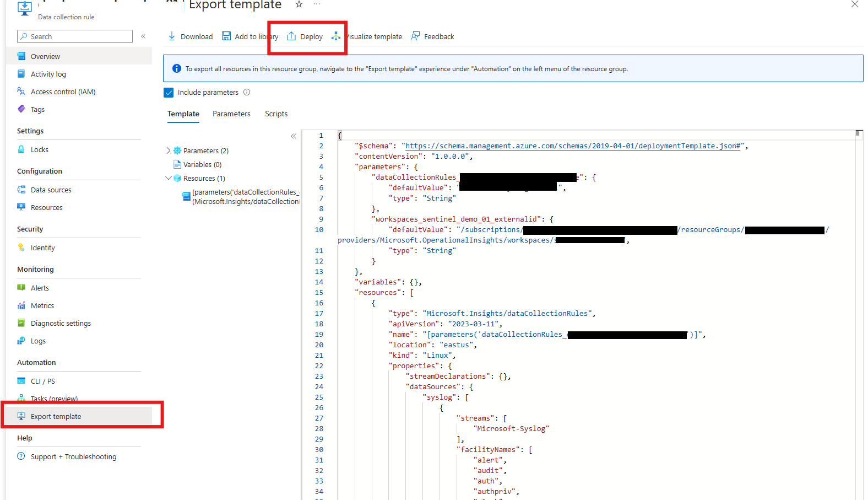Screen dimensions: 868x500
Task: Expand Parameters (2) tree node
Action: click(169, 150)
